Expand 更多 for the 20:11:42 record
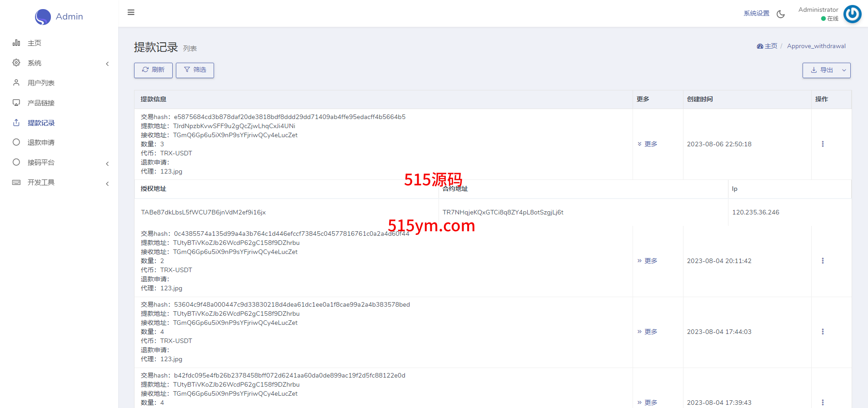The image size is (868, 408). pos(648,261)
